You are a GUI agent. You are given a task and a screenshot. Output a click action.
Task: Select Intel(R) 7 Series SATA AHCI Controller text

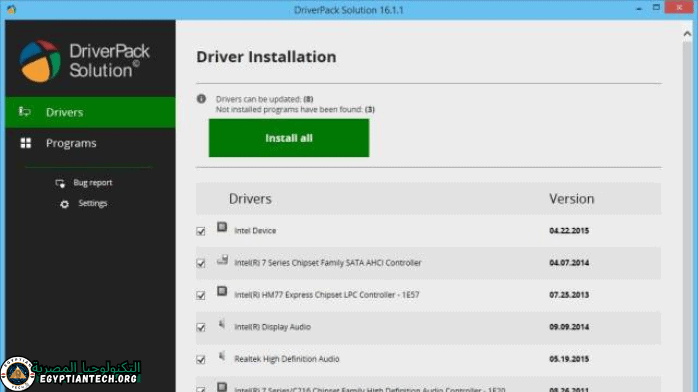pyautogui.click(x=328, y=263)
